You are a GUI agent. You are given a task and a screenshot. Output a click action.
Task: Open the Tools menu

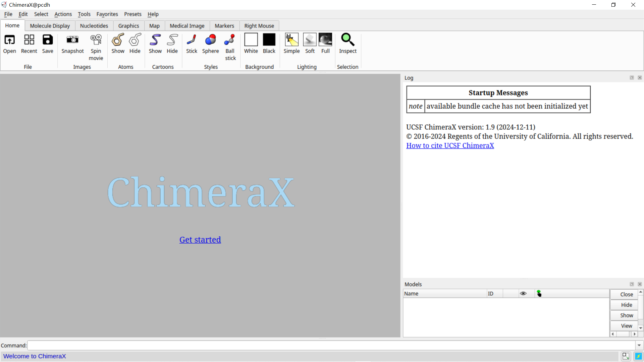point(84,14)
